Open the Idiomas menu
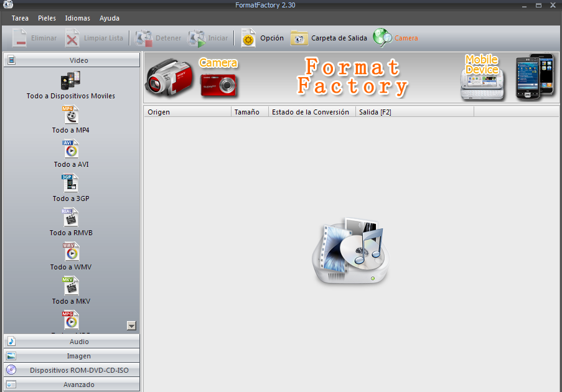 tap(77, 18)
